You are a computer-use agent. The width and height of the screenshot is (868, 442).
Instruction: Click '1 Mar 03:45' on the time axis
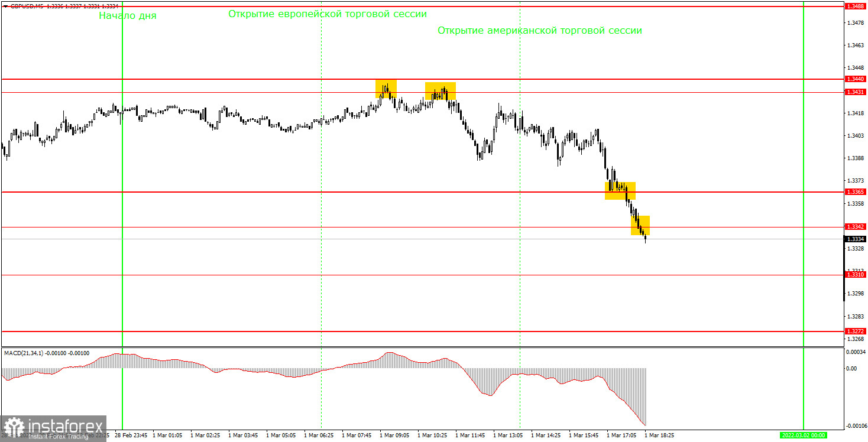pos(244,435)
